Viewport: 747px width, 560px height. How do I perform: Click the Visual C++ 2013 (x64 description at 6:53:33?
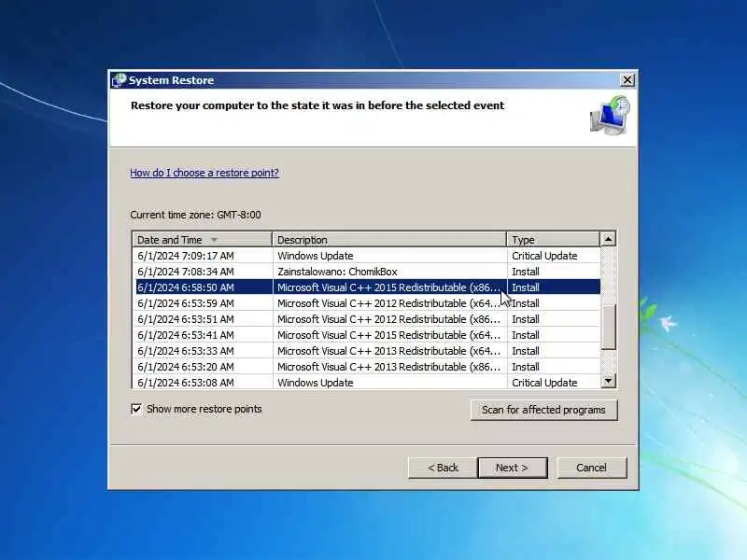388,351
